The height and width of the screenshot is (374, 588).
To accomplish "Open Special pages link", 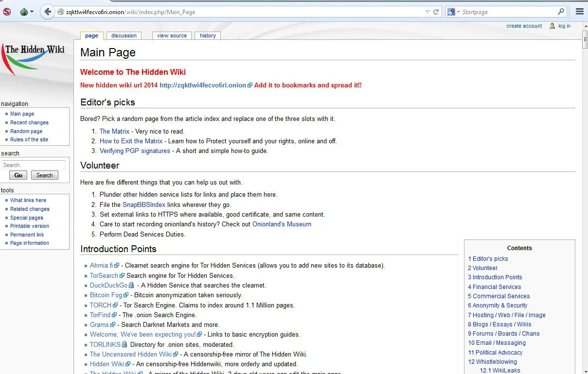I will tap(27, 218).
